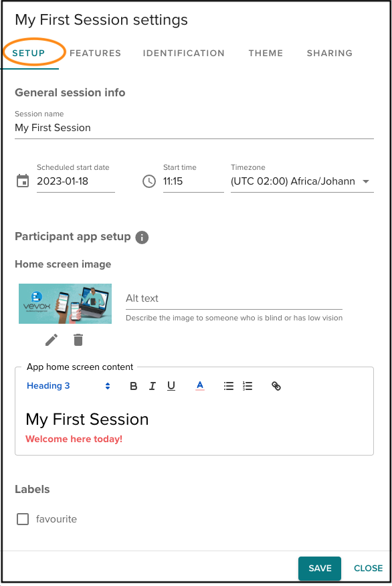Viewport: 392px width, 586px height.
Task: Toggle italic formatting in editor
Action: point(153,386)
